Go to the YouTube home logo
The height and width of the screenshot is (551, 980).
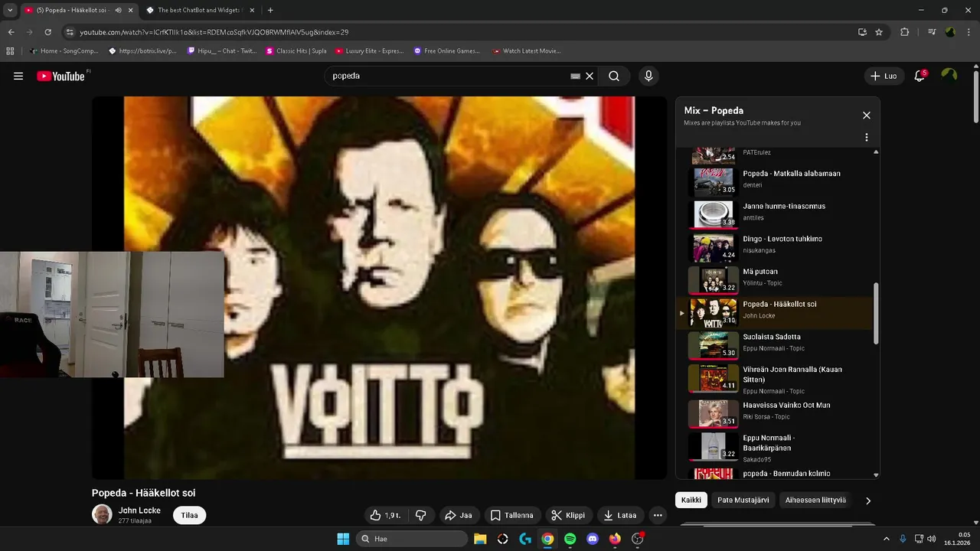pyautogui.click(x=61, y=76)
